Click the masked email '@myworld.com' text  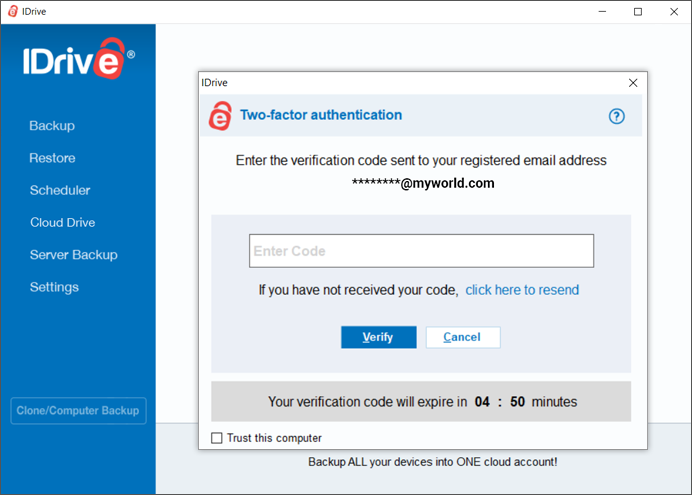pos(423,183)
